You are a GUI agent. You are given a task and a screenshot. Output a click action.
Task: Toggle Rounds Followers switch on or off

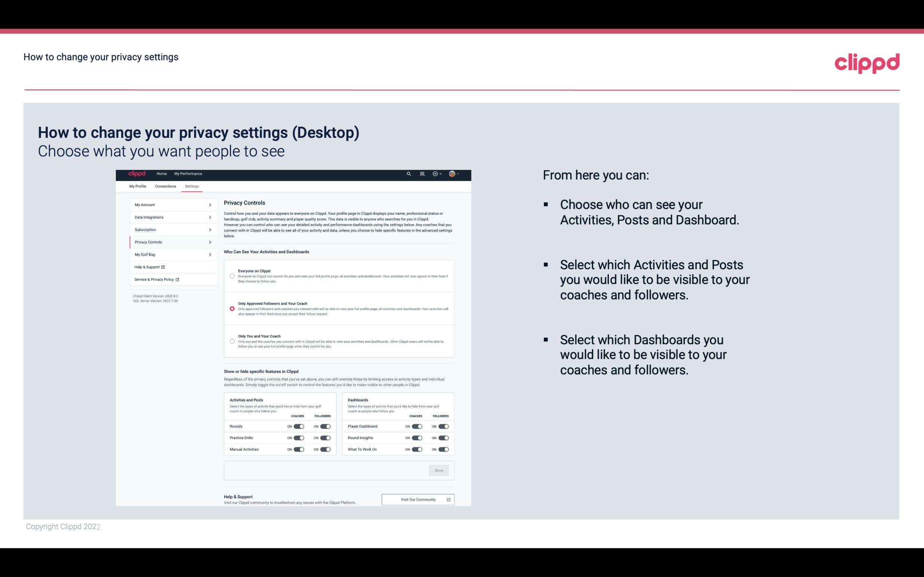324,426
